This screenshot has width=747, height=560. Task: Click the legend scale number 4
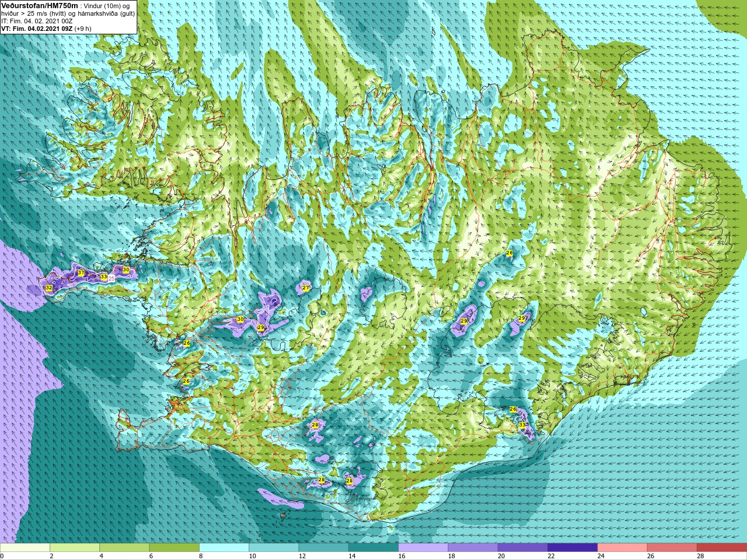click(x=102, y=556)
